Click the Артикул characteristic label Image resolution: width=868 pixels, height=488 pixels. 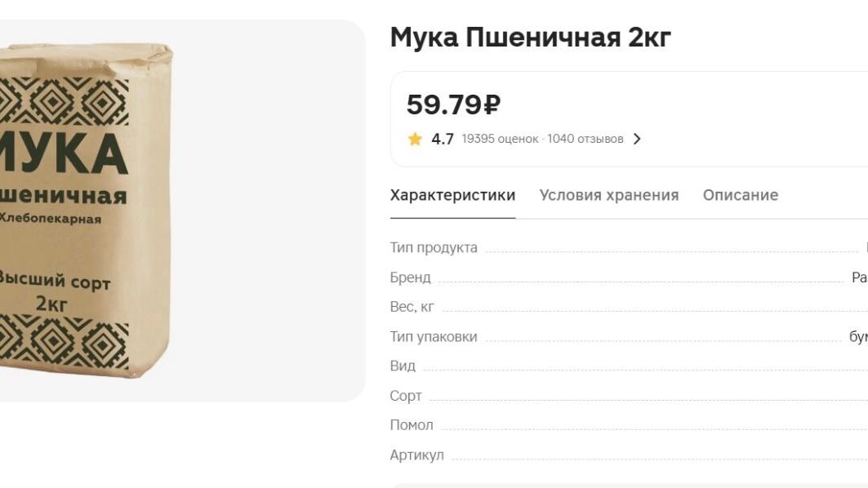click(416, 455)
